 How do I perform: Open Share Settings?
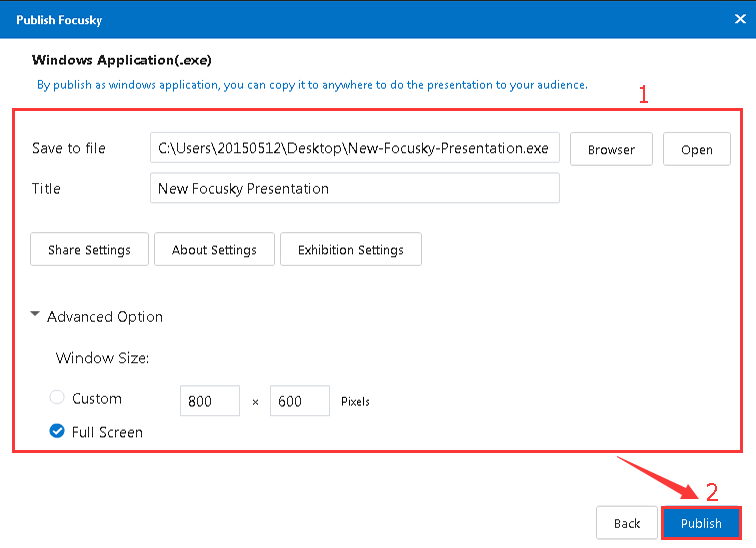89,249
